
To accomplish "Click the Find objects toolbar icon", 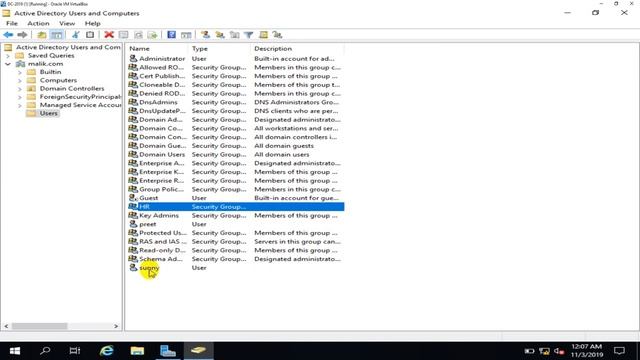I will [x=263, y=35].
